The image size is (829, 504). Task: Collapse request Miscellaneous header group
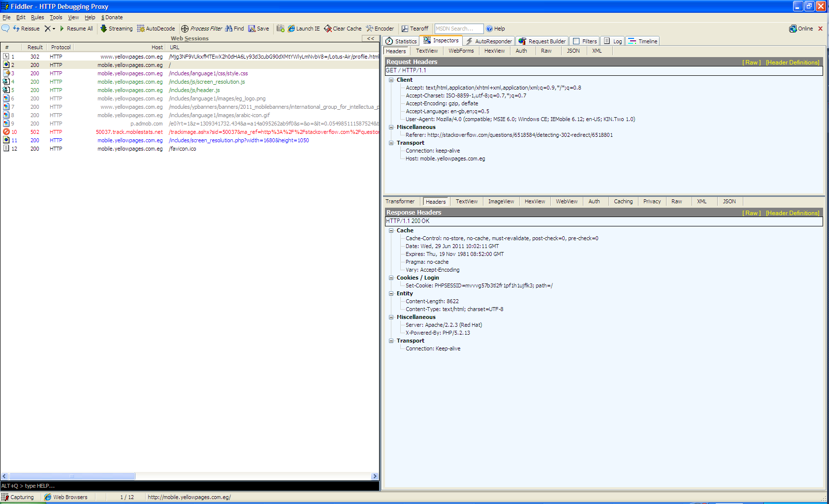coord(391,127)
